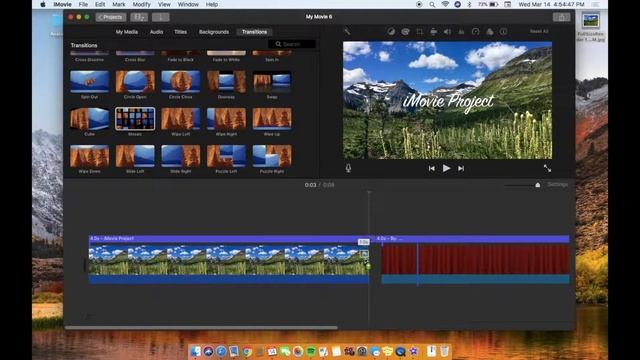Play the movie in the viewer
The width and height of the screenshot is (640, 360).
coord(447,168)
